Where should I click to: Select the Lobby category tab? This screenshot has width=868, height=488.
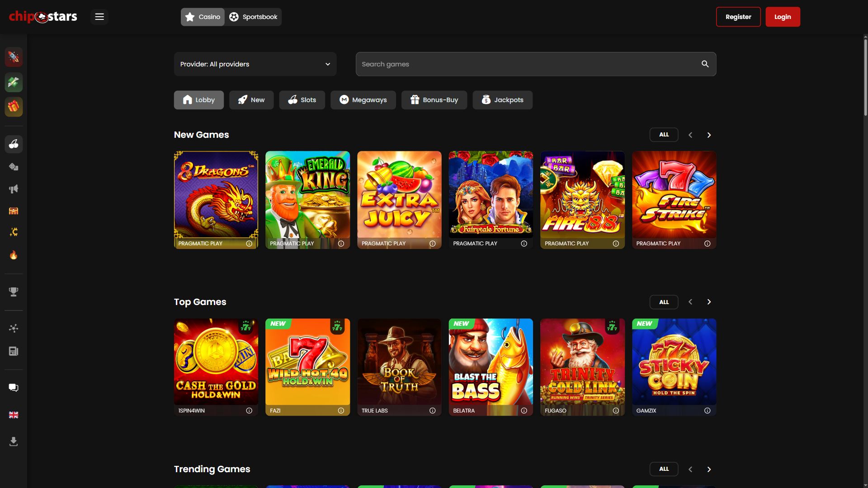(199, 100)
